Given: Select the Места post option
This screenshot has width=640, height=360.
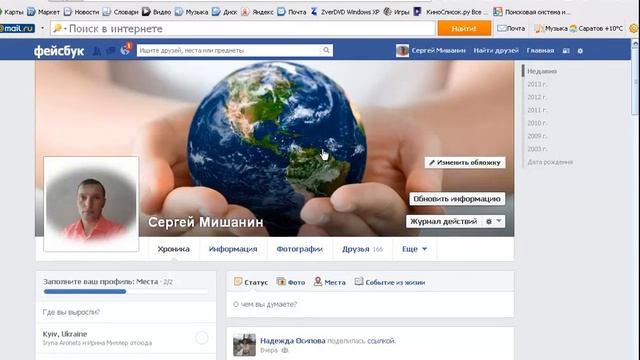Looking at the screenshot, I should coord(330,282).
